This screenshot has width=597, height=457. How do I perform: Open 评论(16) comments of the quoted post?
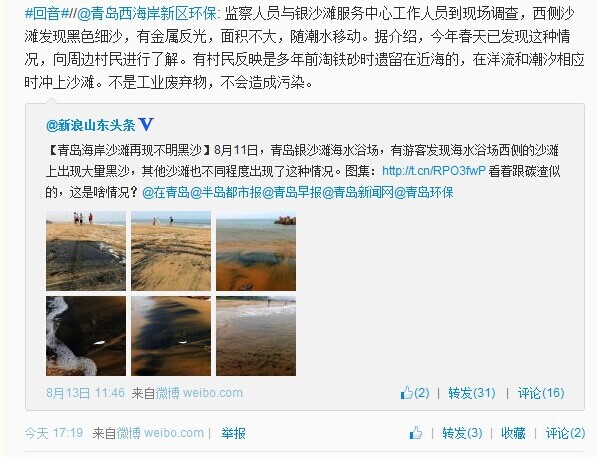coord(541,393)
